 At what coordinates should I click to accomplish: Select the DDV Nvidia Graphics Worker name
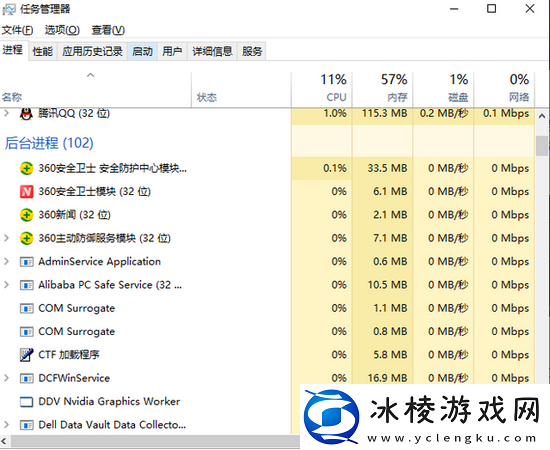coord(109,402)
